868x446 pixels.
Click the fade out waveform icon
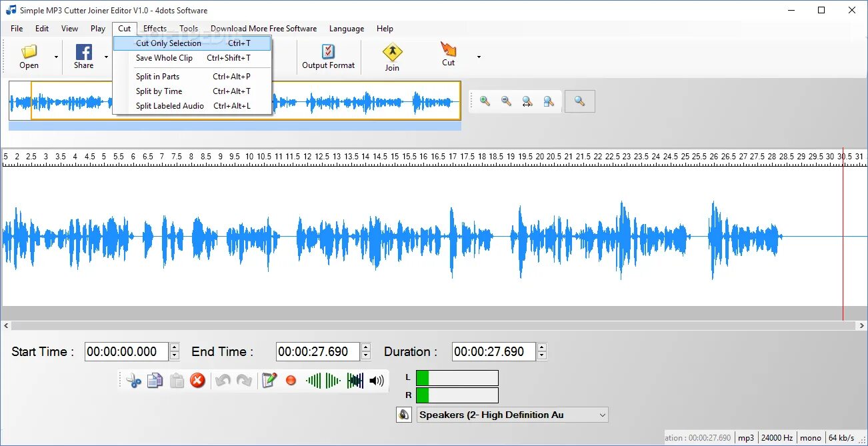pos(333,381)
